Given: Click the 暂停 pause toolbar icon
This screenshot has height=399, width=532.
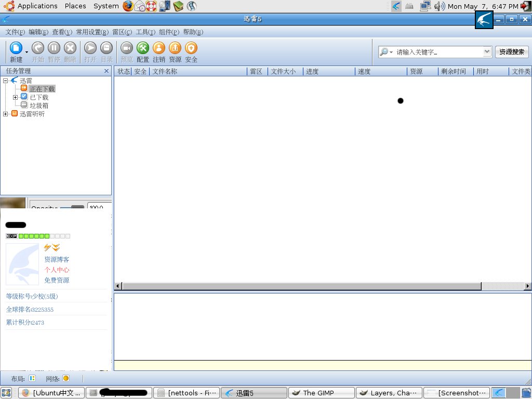Looking at the screenshot, I should (54, 48).
